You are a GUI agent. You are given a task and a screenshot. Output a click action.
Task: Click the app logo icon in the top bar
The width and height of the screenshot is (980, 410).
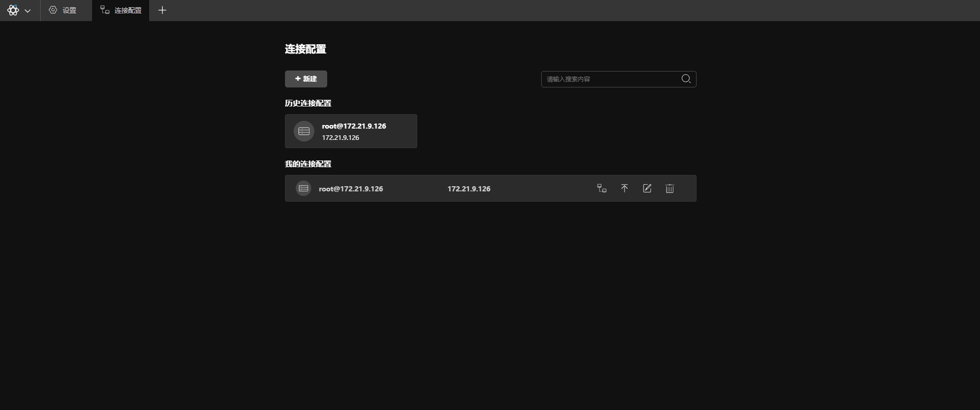point(13,10)
